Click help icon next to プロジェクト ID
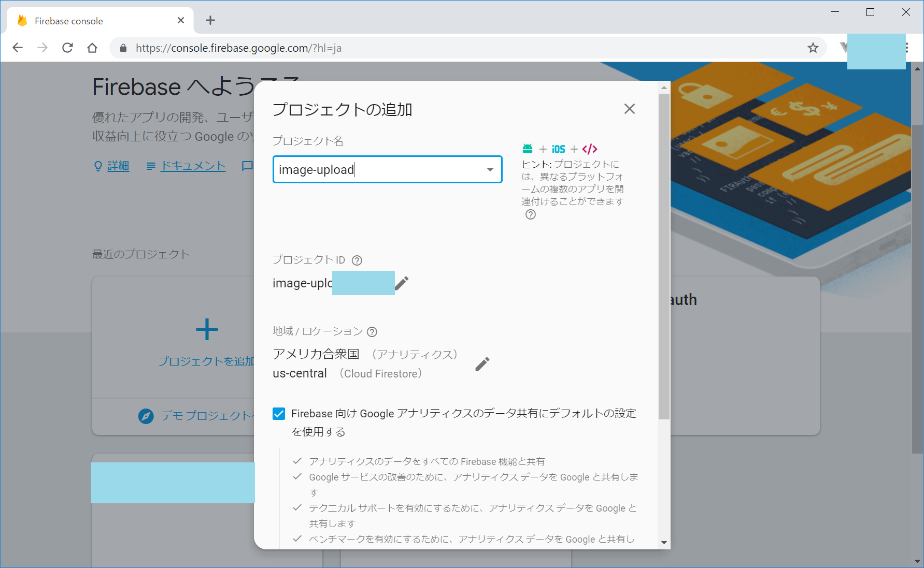This screenshot has width=924, height=568. click(357, 260)
